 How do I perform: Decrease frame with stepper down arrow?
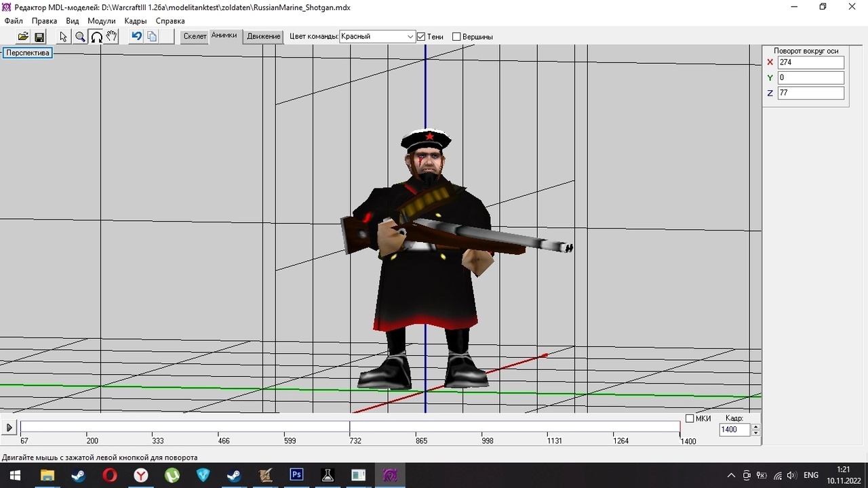pos(755,432)
